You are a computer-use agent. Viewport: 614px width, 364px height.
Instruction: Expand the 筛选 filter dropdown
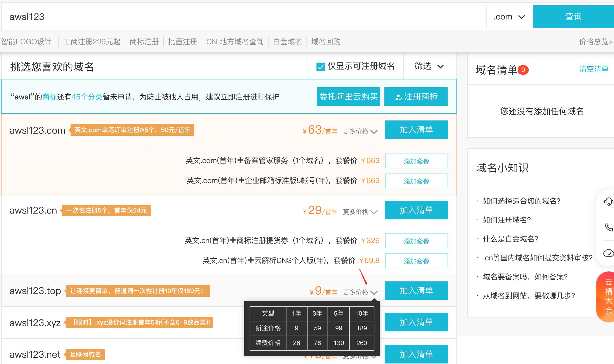click(429, 66)
